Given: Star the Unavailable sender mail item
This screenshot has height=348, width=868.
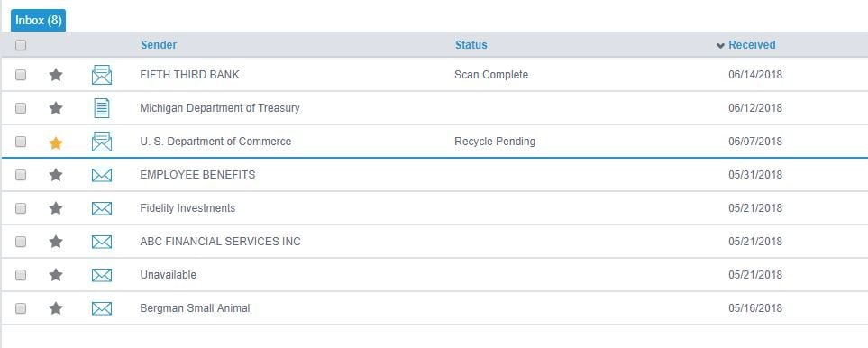Looking at the screenshot, I should click(x=56, y=274).
